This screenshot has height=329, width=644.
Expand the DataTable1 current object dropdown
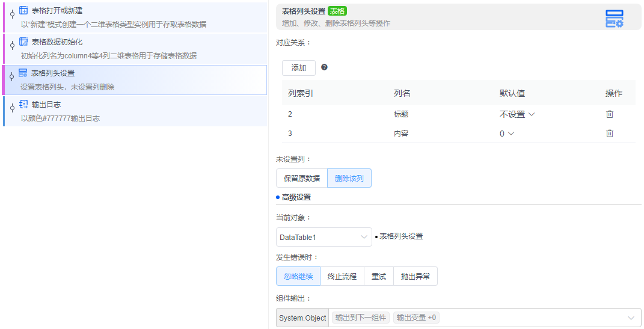[x=324, y=237]
